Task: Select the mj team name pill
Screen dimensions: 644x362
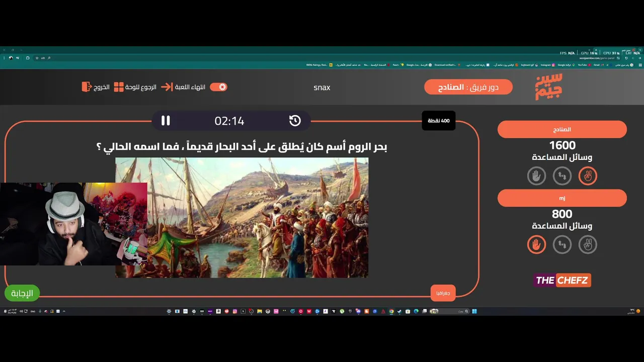Action: tap(562, 198)
